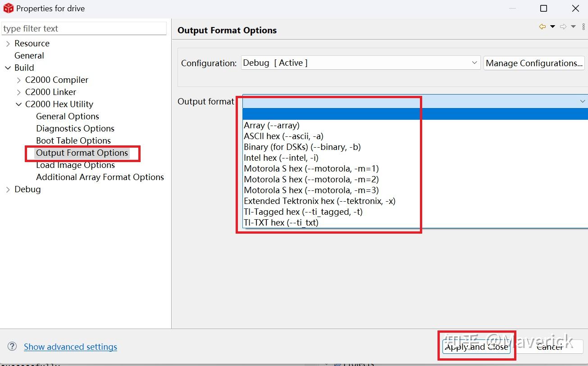Click the back navigation arrow icon
The width and height of the screenshot is (588, 366).
point(542,27)
